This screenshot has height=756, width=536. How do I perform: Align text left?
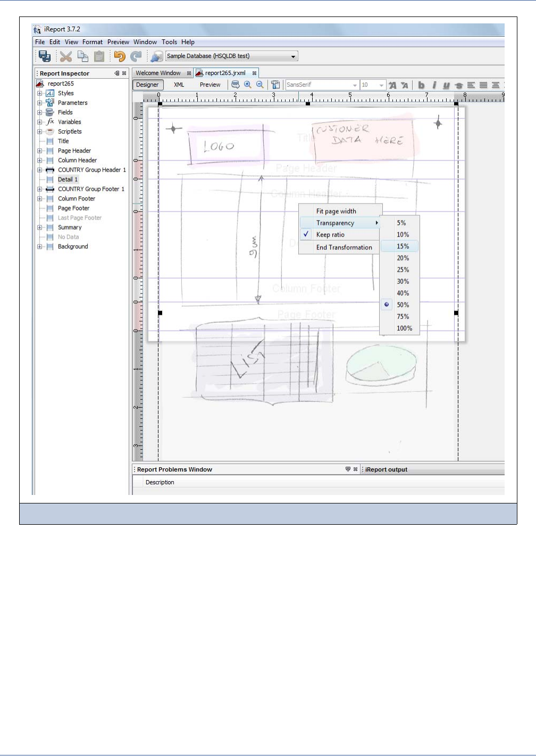pyautogui.click(x=471, y=85)
